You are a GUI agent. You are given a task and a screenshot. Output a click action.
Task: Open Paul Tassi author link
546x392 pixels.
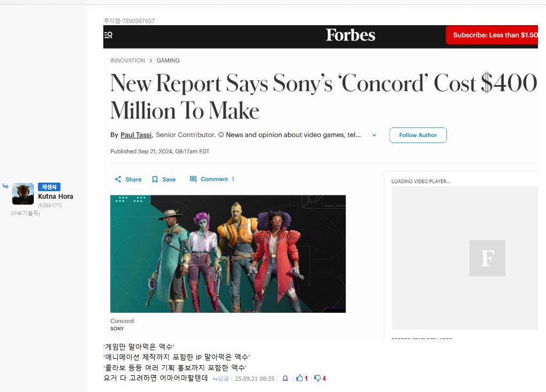[x=136, y=135]
